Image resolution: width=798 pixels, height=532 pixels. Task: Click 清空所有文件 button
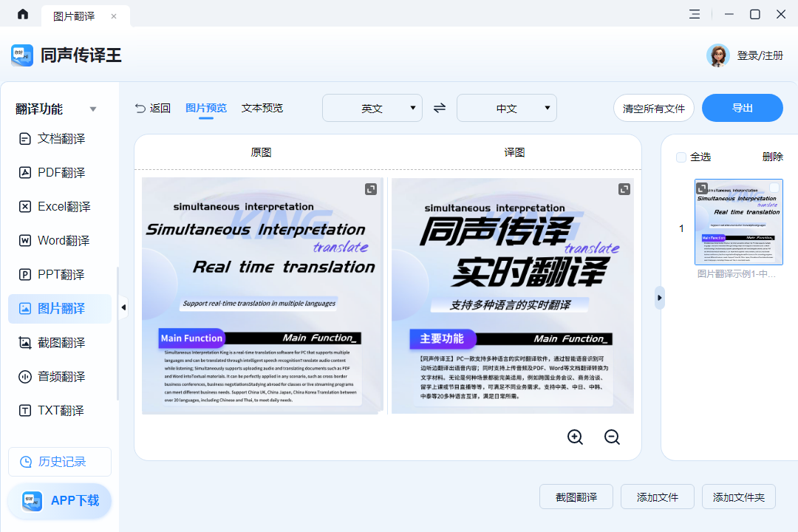[x=654, y=108]
